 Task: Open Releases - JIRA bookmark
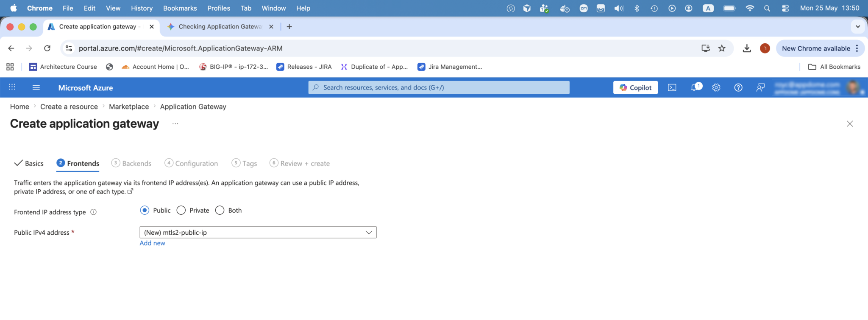[x=304, y=67]
